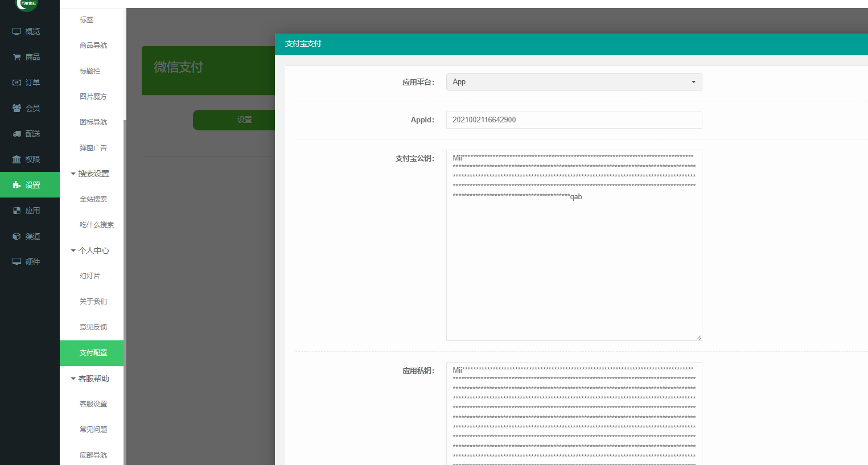This screenshot has height=465, width=868.
Task: Click the icon beside 应用
Action: coord(17,211)
